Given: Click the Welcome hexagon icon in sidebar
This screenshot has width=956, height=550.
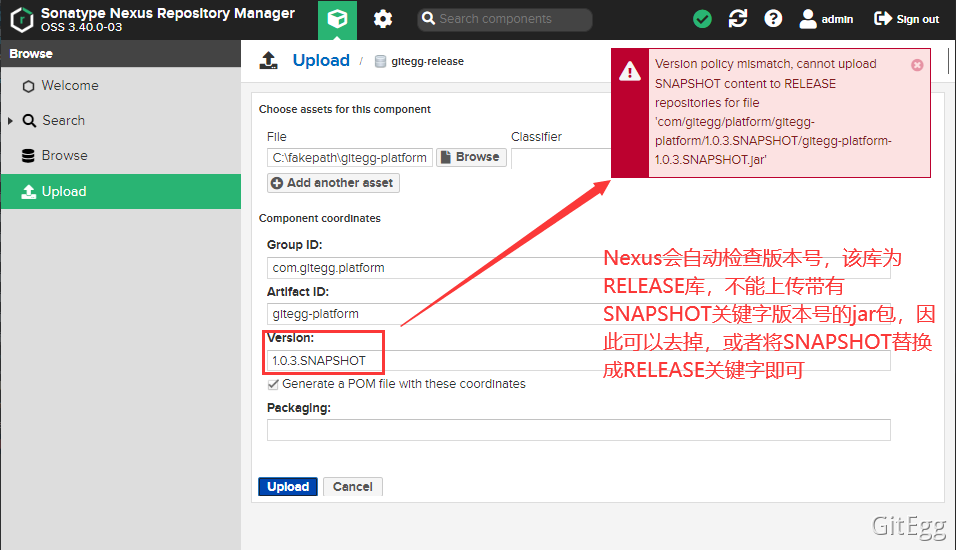Looking at the screenshot, I should click(x=28, y=86).
